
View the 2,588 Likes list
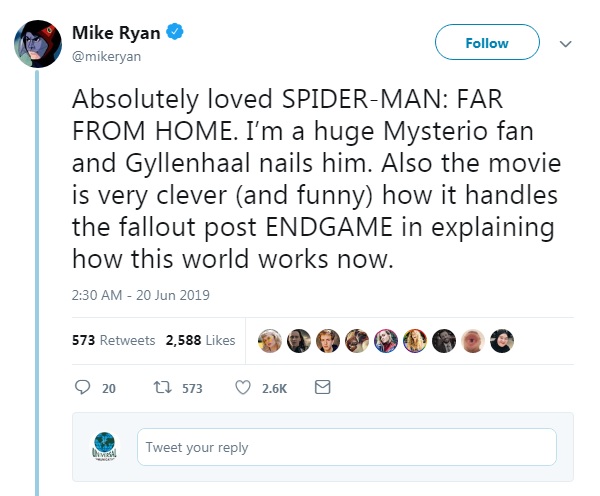[x=200, y=340]
